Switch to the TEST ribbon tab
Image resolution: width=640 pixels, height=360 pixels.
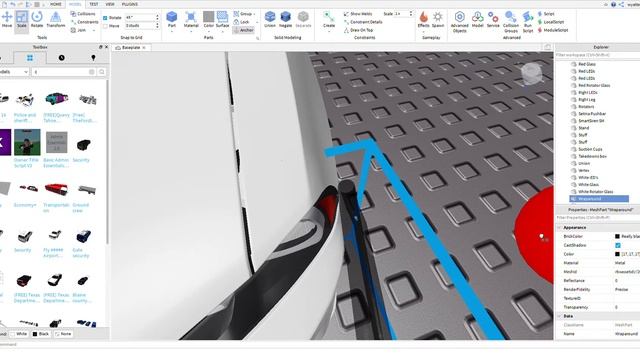[94, 4]
